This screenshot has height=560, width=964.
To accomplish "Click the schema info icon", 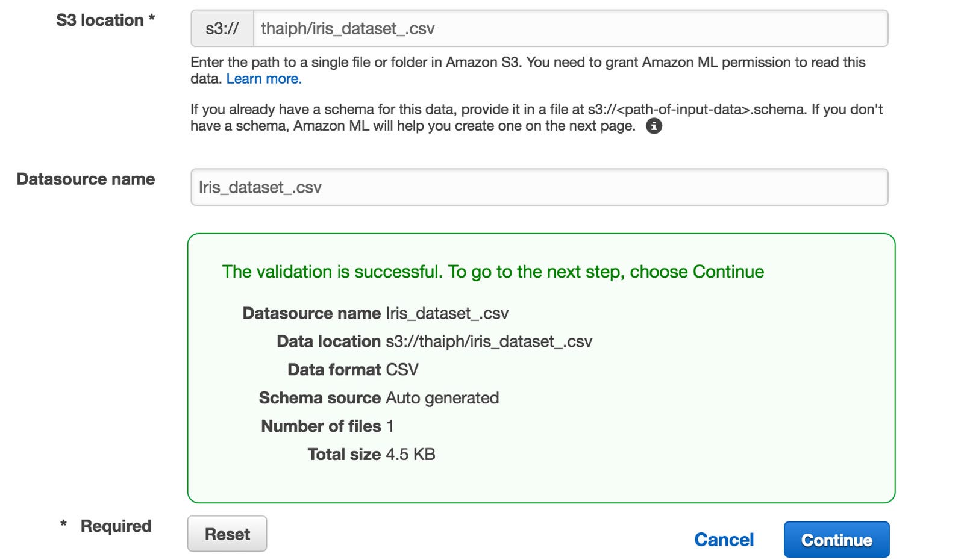I will click(x=654, y=126).
